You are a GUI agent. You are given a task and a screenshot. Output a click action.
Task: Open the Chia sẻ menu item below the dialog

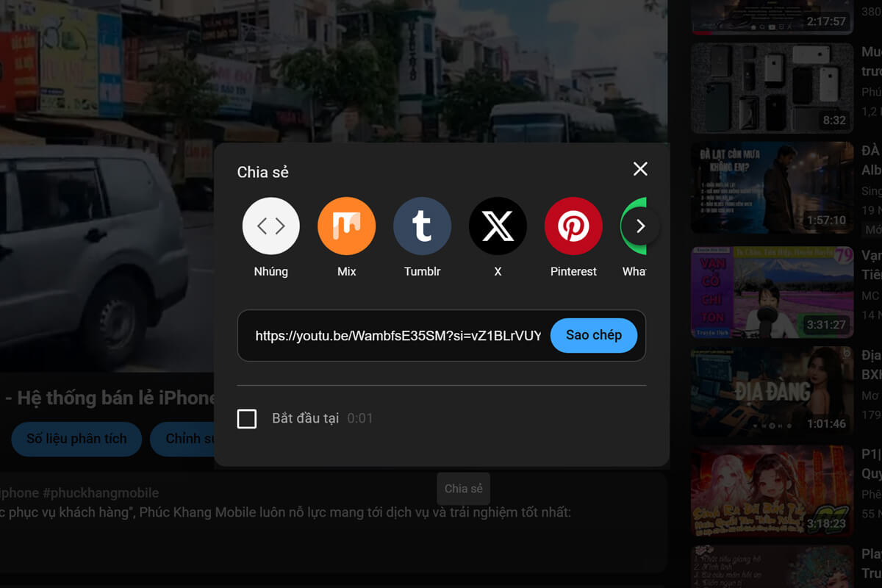tap(463, 488)
